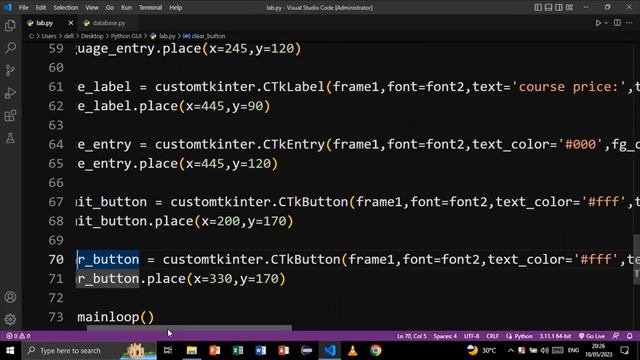Open the feedback icon in status bar

[616, 336]
